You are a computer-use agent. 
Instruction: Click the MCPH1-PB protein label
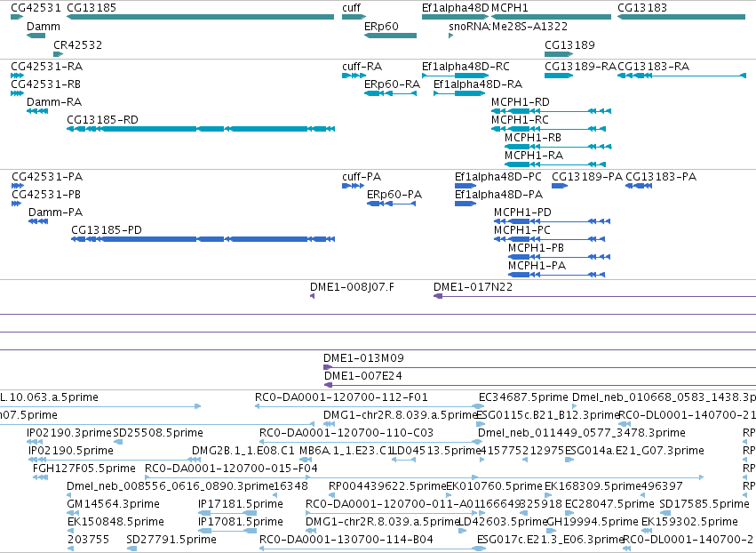[537, 248]
